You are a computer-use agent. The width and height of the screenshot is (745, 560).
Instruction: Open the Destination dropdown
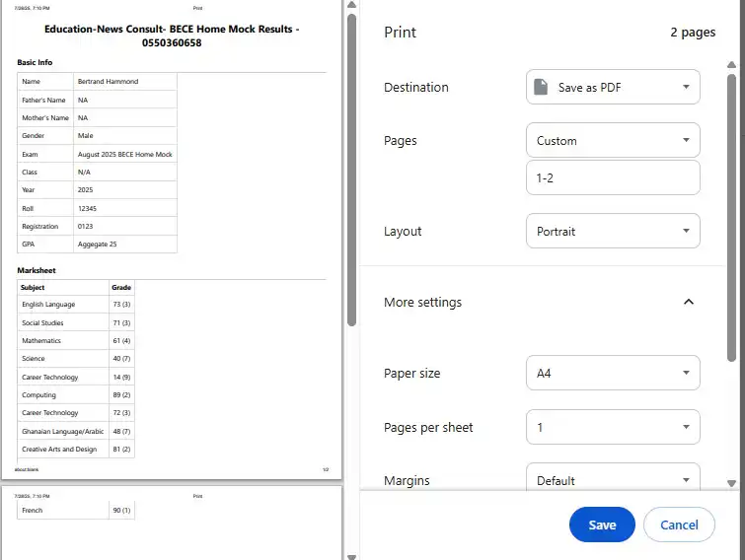[612, 87]
